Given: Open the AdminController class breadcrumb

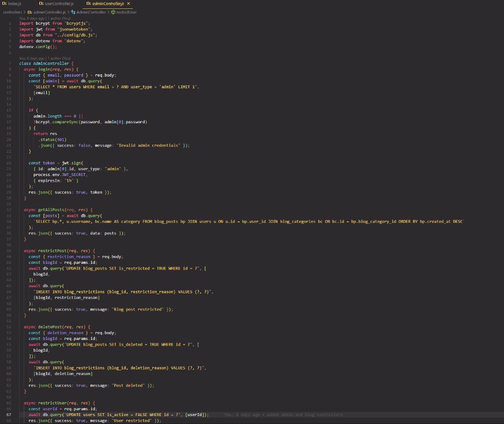Looking at the screenshot, I should (x=91, y=12).
